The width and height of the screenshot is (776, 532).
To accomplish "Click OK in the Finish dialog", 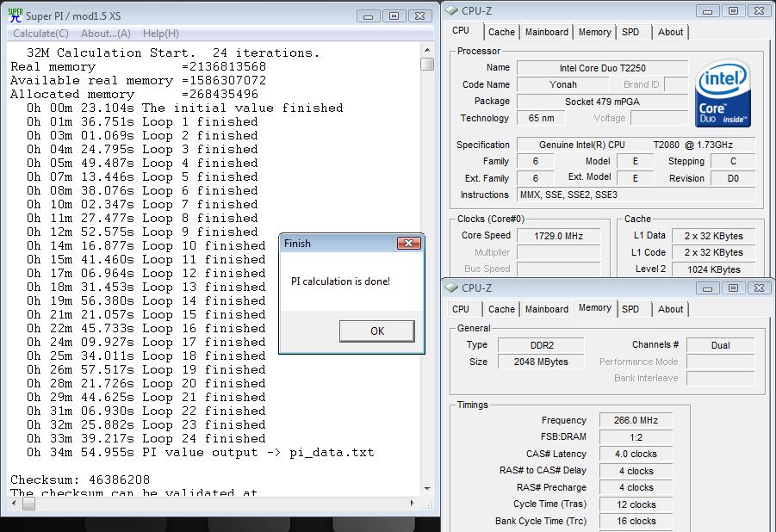I will pos(377,331).
